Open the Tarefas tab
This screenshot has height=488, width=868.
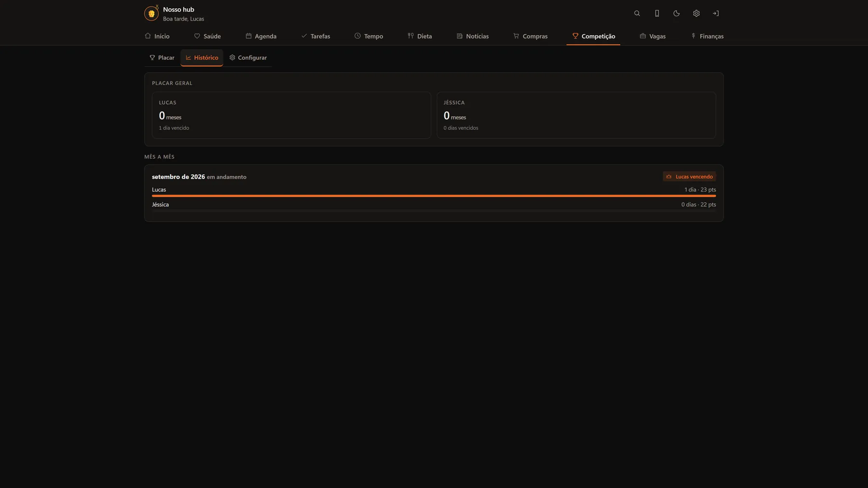click(x=316, y=36)
